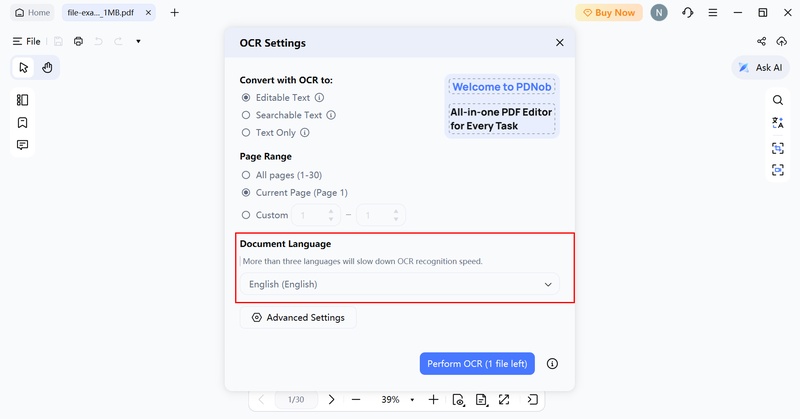Go to the previous page arrow
This screenshot has width=800, height=419.
coord(261,399)
